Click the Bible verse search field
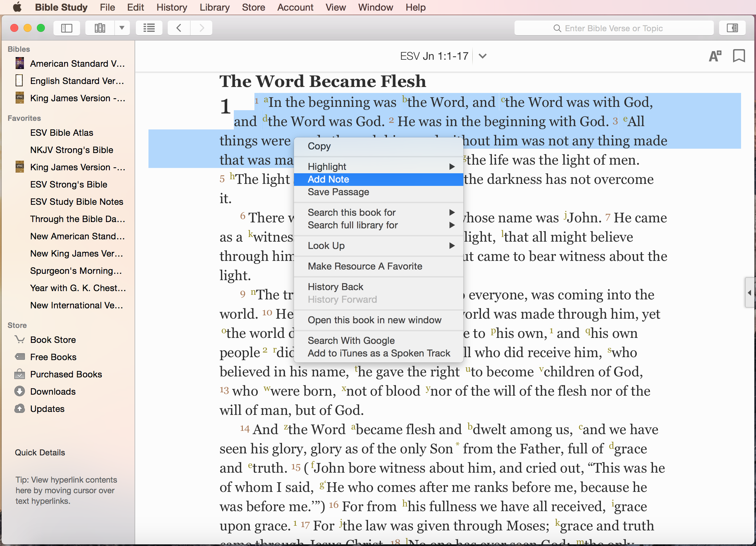Image resolution: width=756 pixels, height=546 pixels. pyautogui.click(x=613, y=28)
